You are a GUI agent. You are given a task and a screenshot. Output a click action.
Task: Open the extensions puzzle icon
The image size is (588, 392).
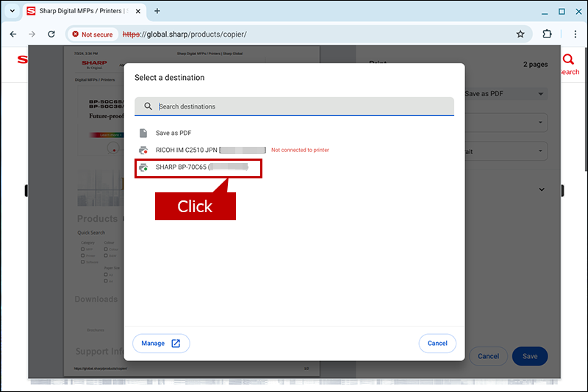pos(547,34)
